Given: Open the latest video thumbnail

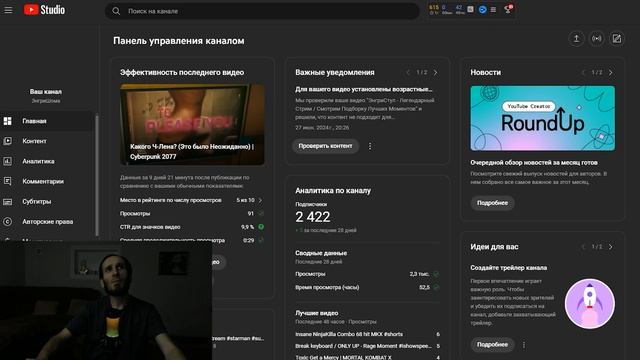Looking at the screenshot, I should point(192,124).
